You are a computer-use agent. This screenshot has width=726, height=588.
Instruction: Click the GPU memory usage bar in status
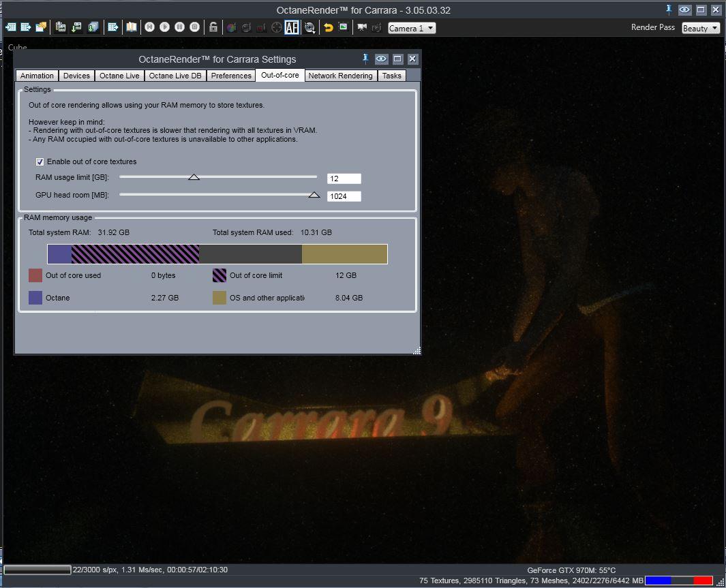pyautogui.click(x=679, y=580)
